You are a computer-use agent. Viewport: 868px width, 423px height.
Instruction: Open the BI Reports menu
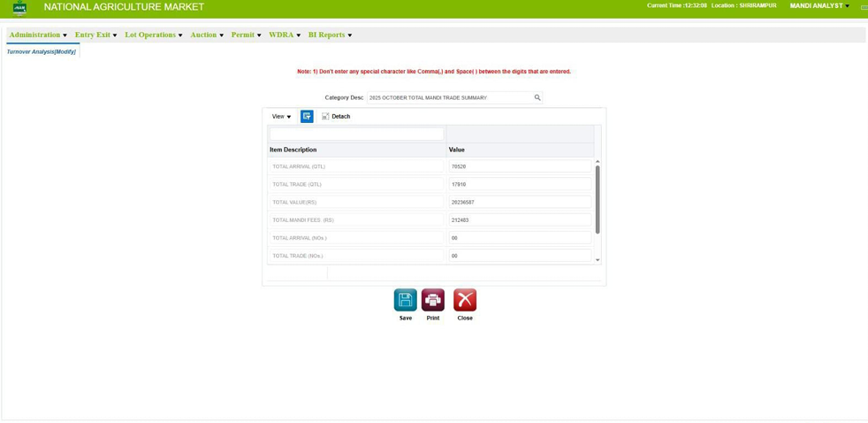[330, 35]
